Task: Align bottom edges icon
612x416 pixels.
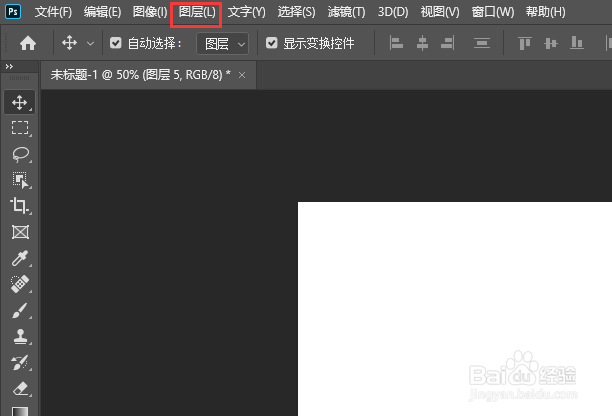Action: pyautogui.click(x=576, y=43)
